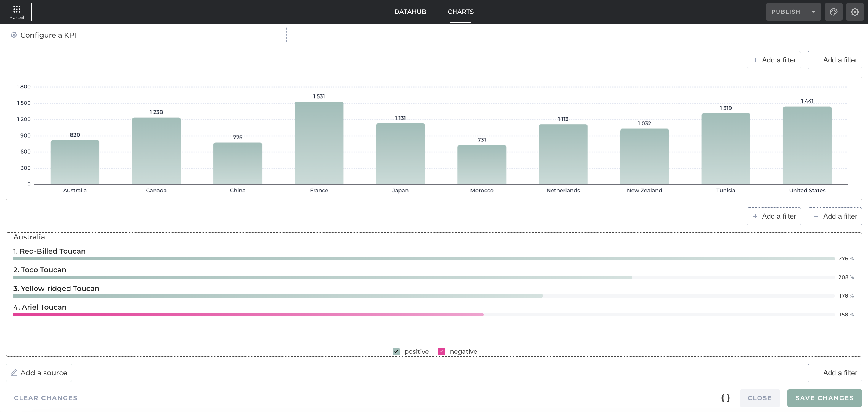Image resolution: width=868 pixels, height=412 pixels.
Task: Click the gear icon beside Configure a KPI
Action: 14,35
